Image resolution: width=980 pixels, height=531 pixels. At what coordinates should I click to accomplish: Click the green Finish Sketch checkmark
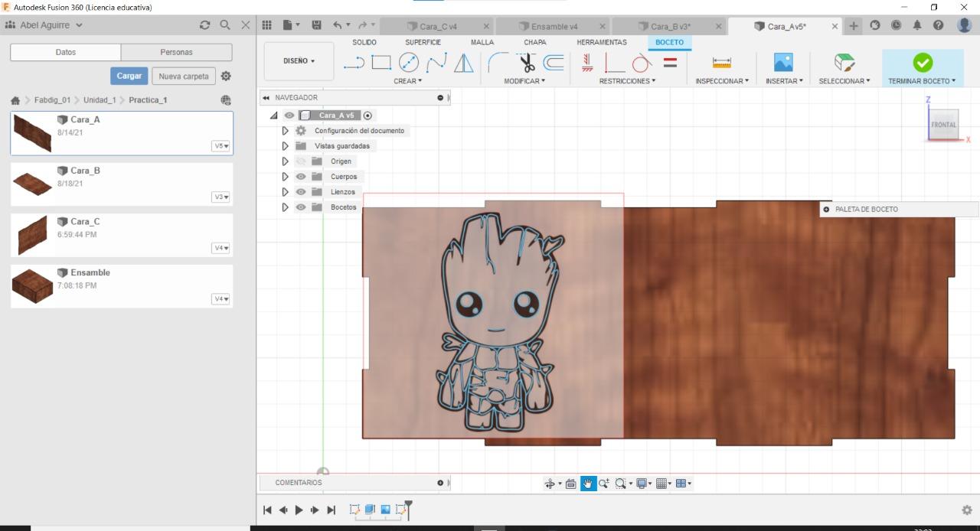pos(923,63)
